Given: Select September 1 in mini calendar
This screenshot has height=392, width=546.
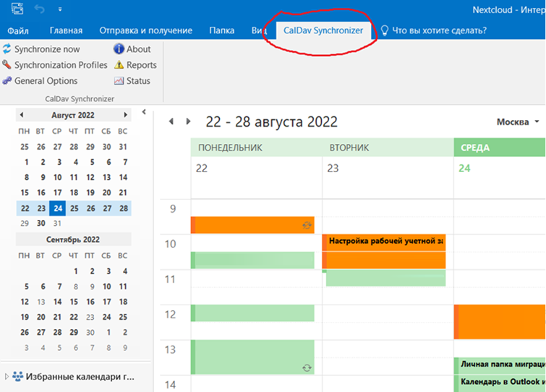Looking at the screenshot, I should pos(75,271).
